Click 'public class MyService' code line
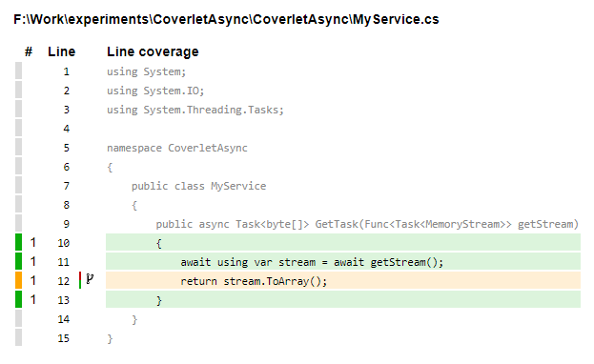594x364 pixels. [199, 186]
